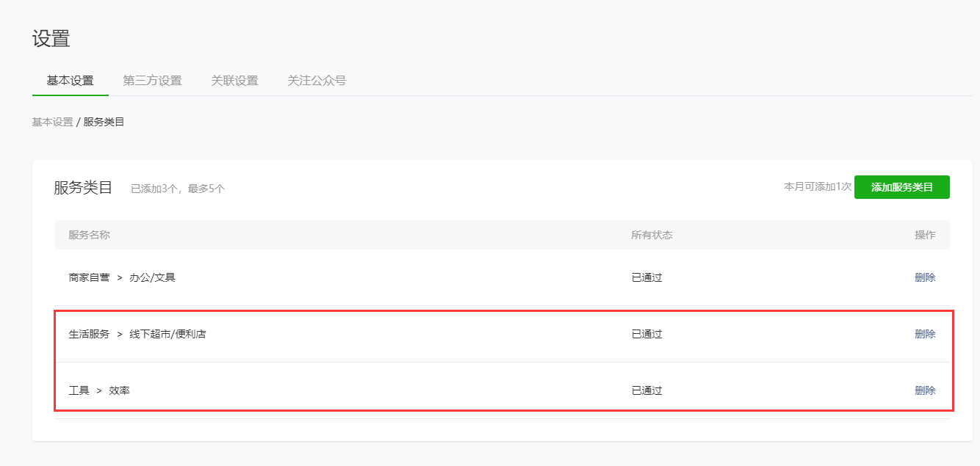
Task: Click 已通过 status in the 商家自营 row
Action: (646, 277)
